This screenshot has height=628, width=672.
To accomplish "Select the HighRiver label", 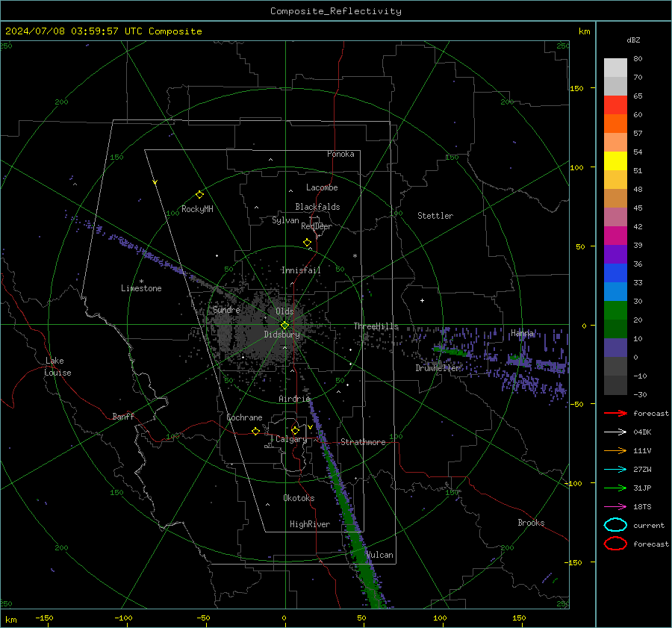I will coord(310,524).
